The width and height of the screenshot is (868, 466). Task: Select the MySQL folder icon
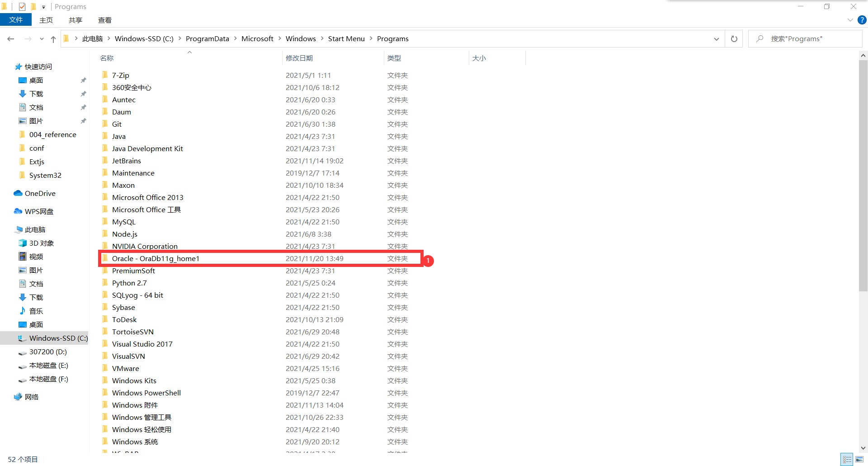point(105,221)
